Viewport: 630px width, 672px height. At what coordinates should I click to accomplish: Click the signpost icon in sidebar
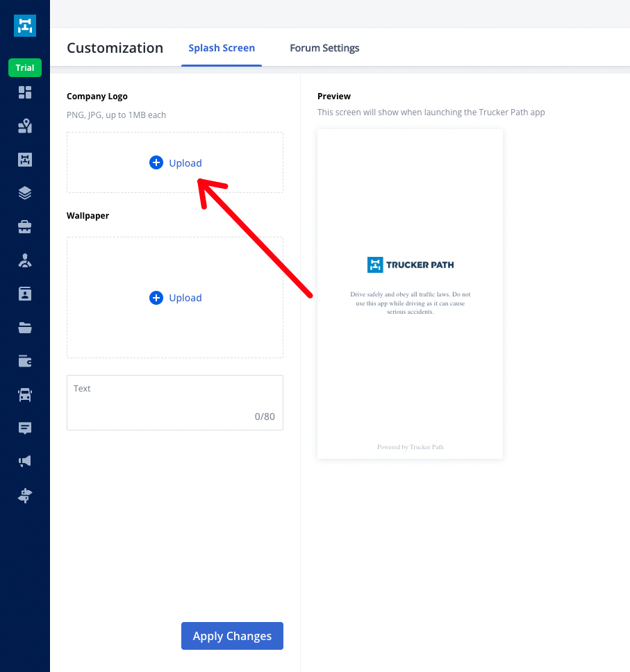click(x=25, y=496)
